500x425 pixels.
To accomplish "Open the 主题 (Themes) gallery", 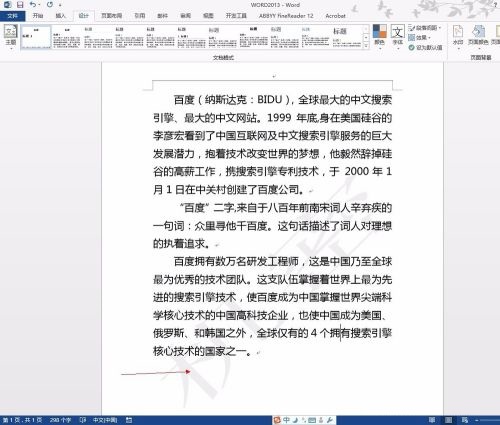I will click(10, 37).
